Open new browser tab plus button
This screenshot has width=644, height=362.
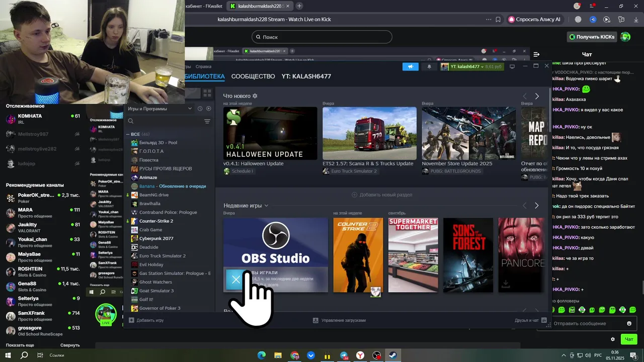(x=299, y=6)
